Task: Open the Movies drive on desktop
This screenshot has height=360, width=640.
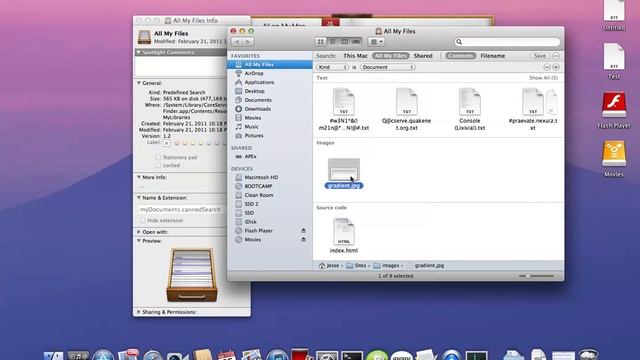Action: pos(614,159)
